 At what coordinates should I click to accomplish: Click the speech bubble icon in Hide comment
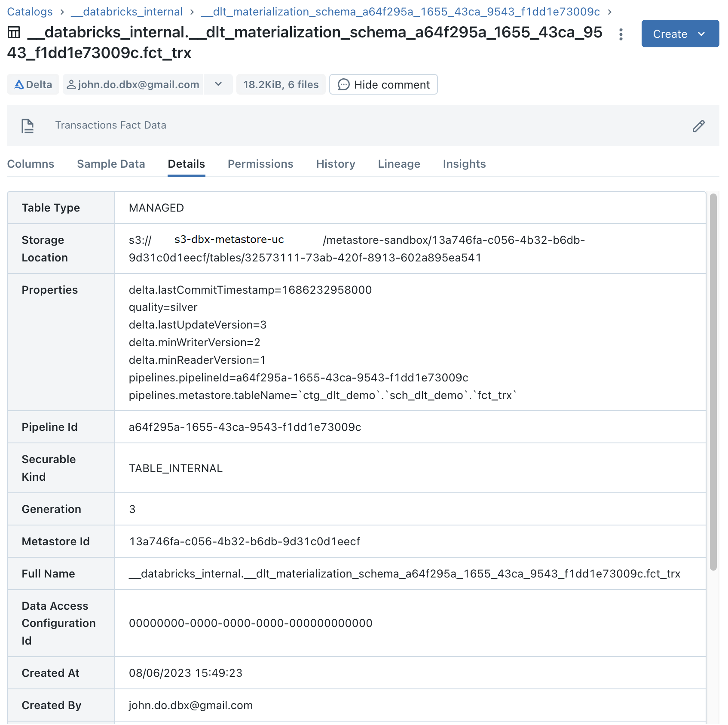point(343,85)
